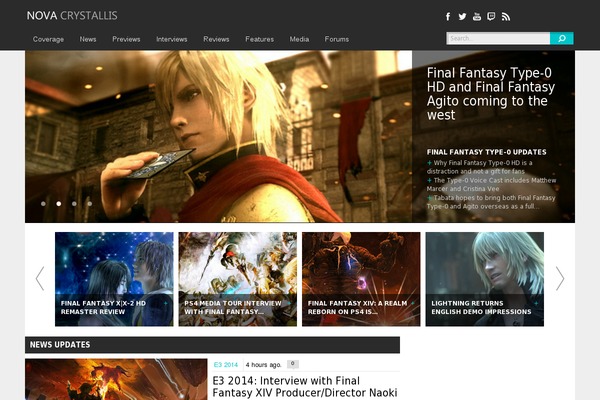Viewport: 600px width, 400px height.
Task: Select the fourth hero slider dot
Action: coord(90,204)
